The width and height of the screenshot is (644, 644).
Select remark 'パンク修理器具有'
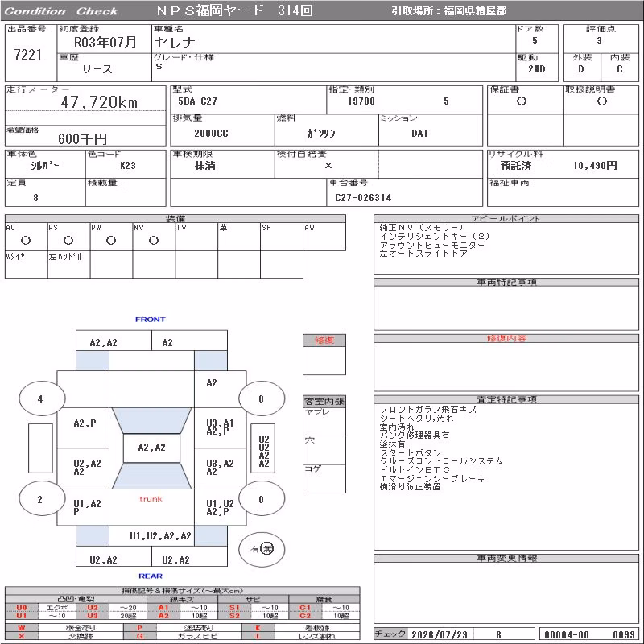click(x=415, y=435)
